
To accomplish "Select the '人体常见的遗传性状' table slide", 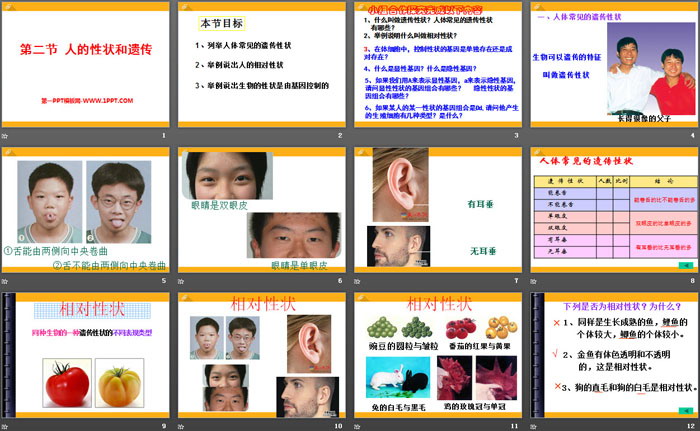I will pyautogui.click(x=612, y=210).
